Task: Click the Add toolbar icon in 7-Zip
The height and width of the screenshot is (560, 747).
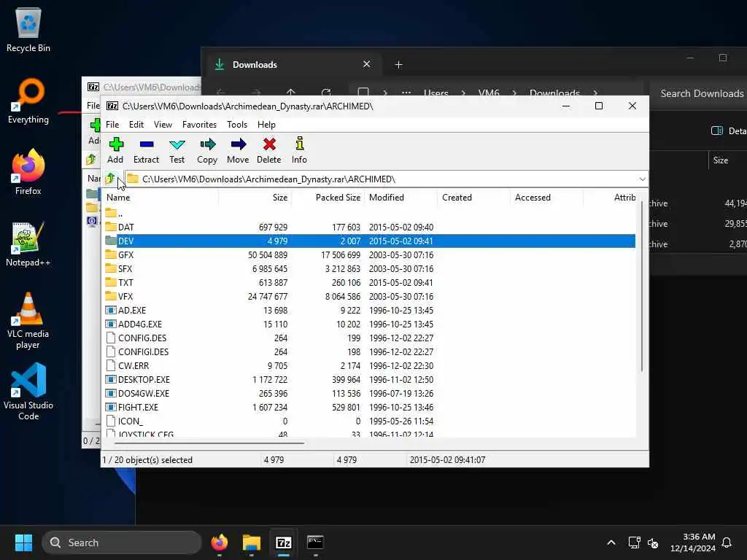Action: point(115,150)
